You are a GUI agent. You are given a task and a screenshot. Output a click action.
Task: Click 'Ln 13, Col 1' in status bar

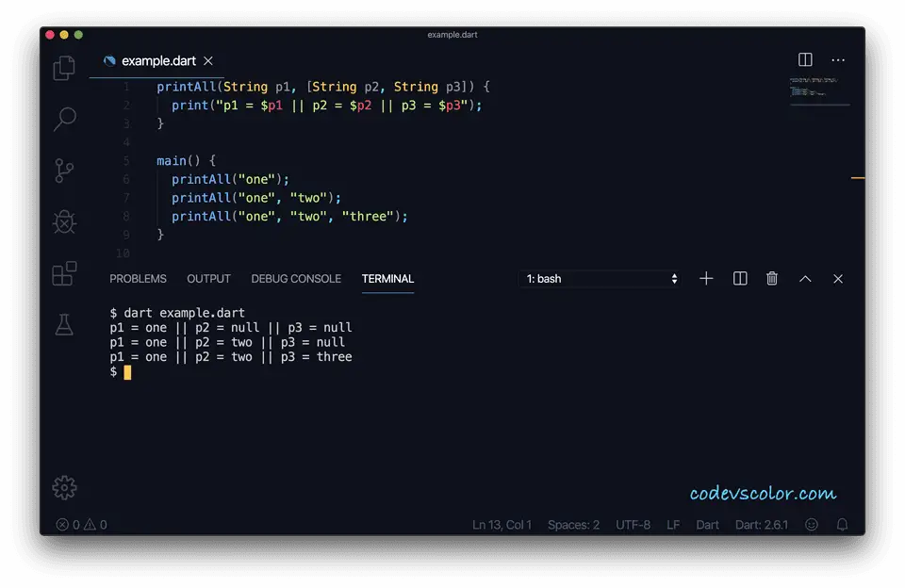tap(502, 525)
